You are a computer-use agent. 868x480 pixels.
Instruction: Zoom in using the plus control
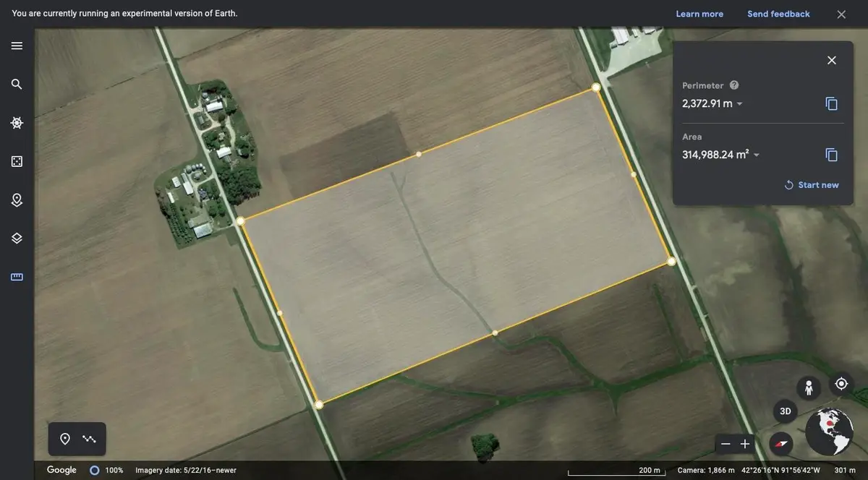pyautogui.click(x=746, y=443)
